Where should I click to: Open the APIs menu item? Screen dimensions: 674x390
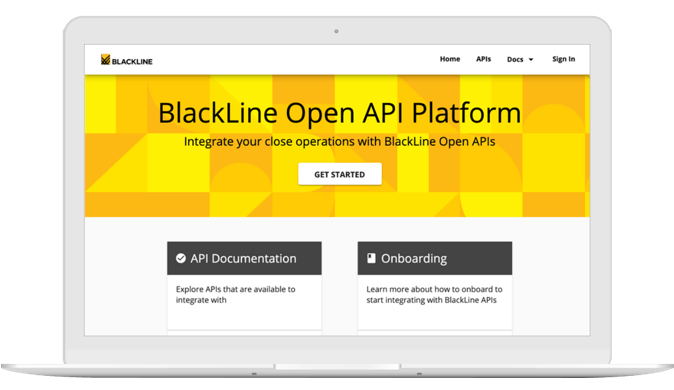point(483,59)
